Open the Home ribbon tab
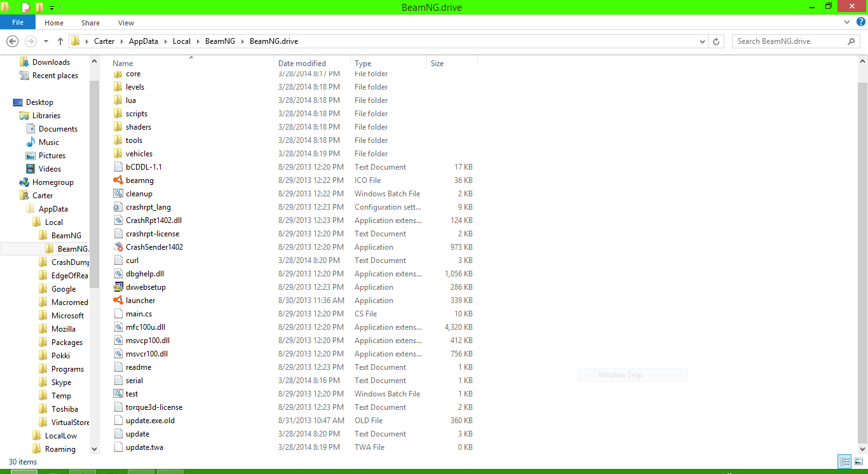 (54, 23)
